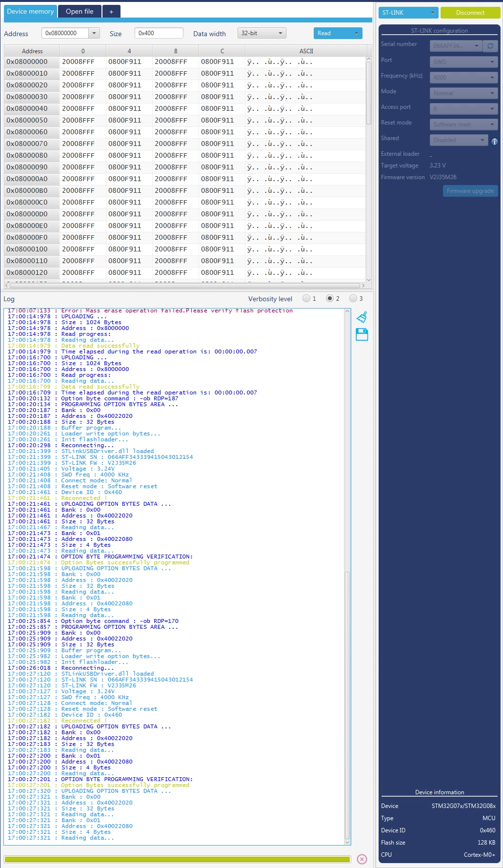This screenshot has width=503, height=868.
Task: Click Target voltage value 3.23 V
Action: pos(438,165)
